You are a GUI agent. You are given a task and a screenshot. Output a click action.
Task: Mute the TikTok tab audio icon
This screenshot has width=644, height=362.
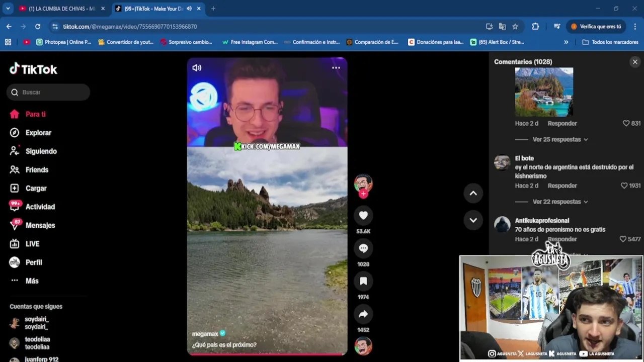[x=189, y=9]
